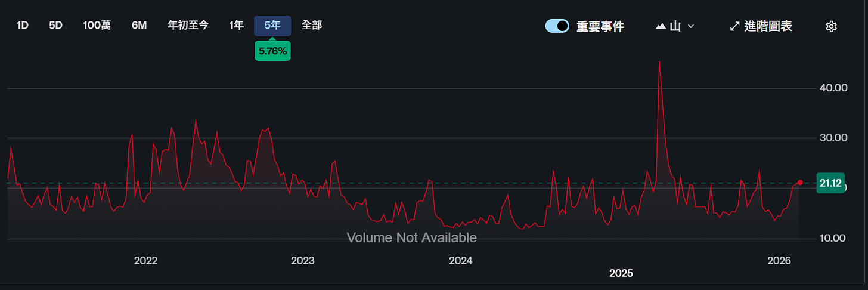Viewport: 868px width, 290px height.
Task: Switch to the 100萬 range tab
Action: [x=97, y=26]
